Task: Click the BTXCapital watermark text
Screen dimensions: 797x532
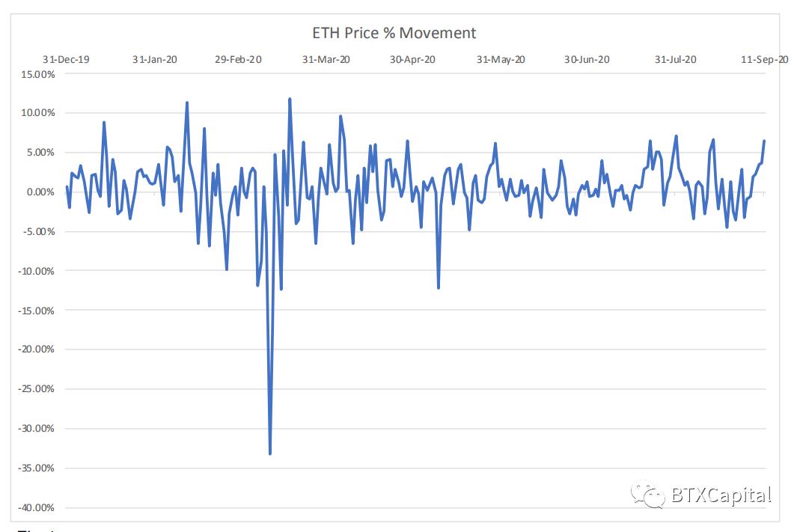Action: [721, 495]
